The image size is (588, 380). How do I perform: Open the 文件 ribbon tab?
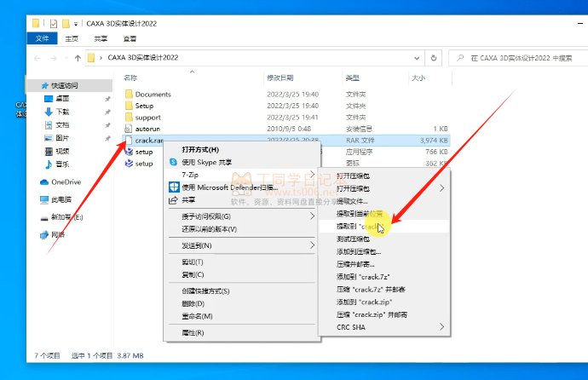coord(42,38)
